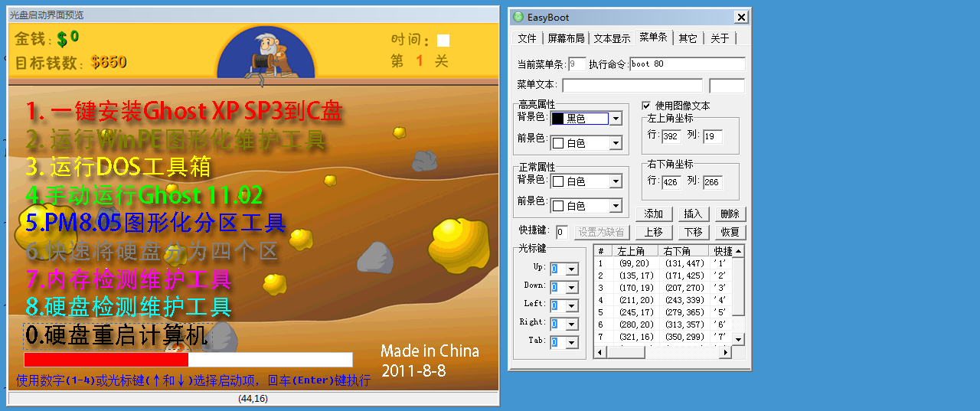Click the 右下角坐标 列 field showing 266
980x411 pixels.
point(712,181)
